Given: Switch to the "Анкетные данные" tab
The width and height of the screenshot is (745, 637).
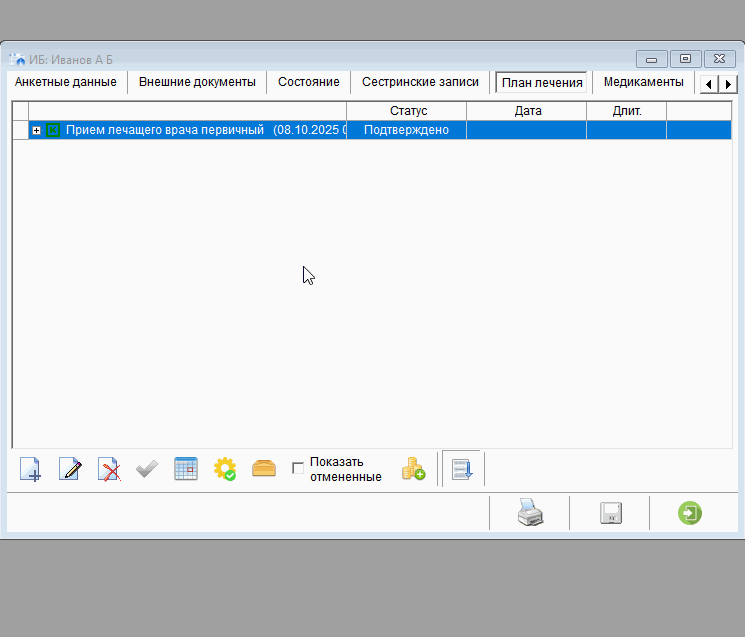Looking at the screenshot, I should pos(66,82).
